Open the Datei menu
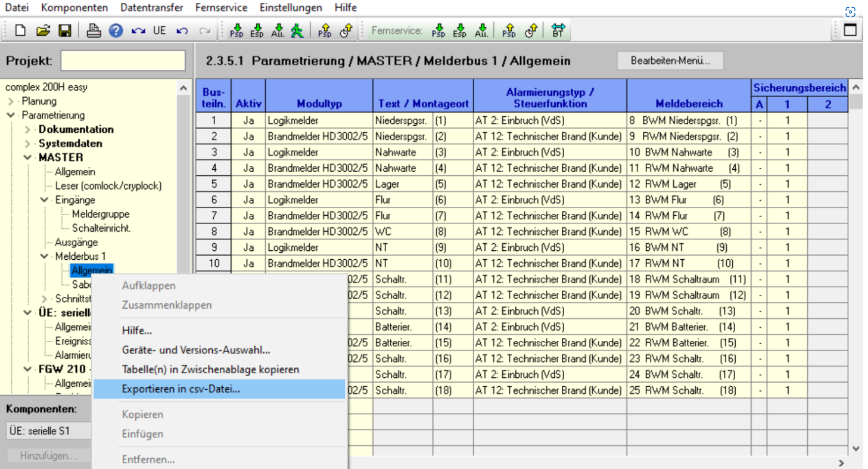Viewport: 868px width, 469px height. tap(17, 8)
